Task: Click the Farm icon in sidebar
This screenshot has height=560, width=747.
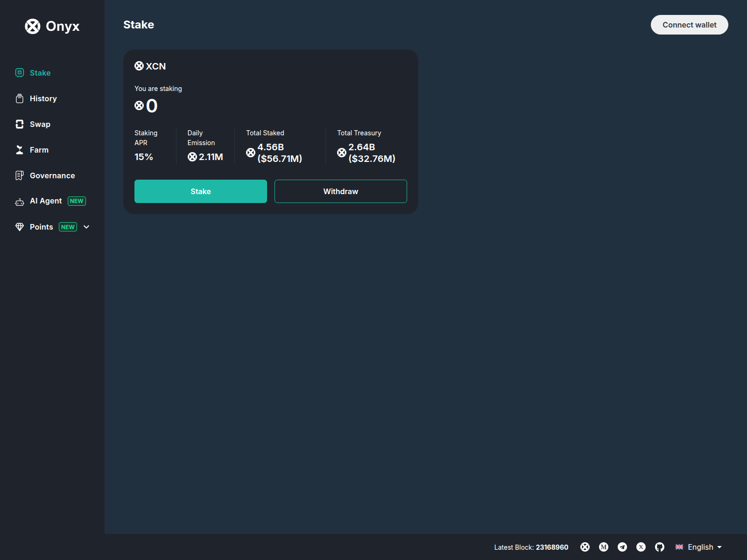Action: tap(20, 150)
